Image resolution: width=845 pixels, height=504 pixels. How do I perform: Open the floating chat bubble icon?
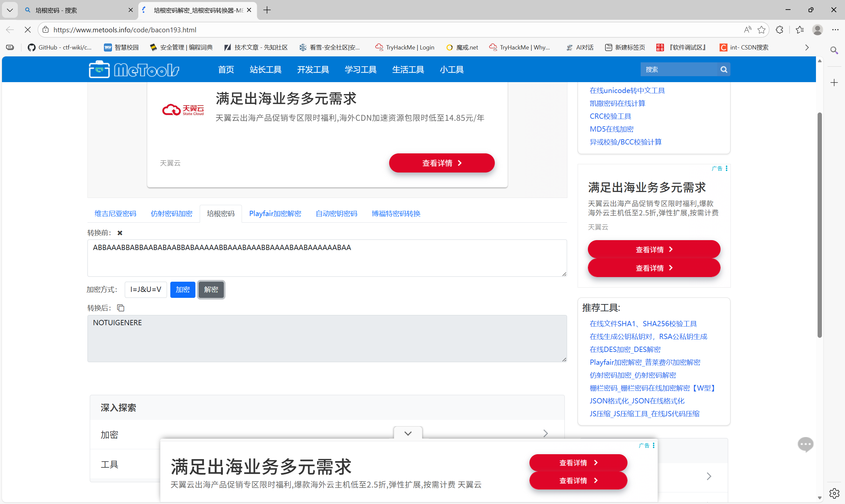[805, 445]
